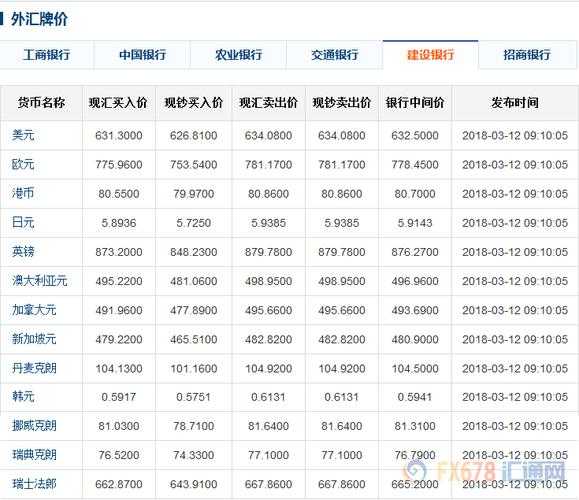Select the 韩元 现汇买入价 value 0.5917
Image resolution: width=579 pixels, height=500 pixels.
119,397
